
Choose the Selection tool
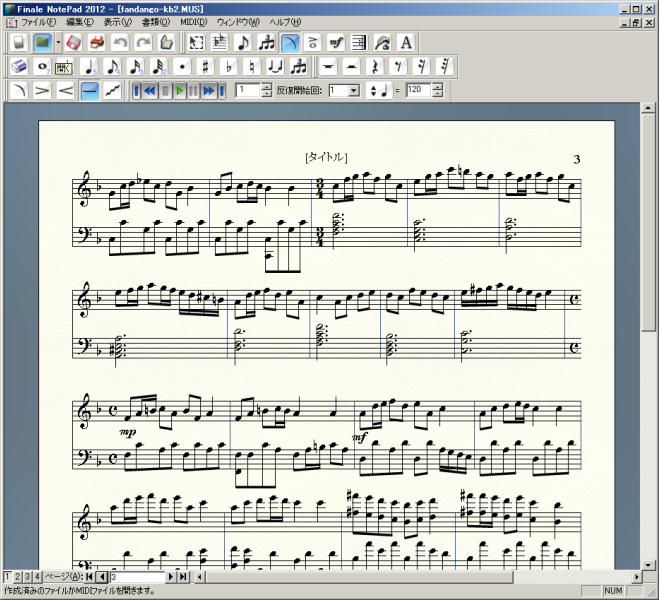(x=196, y=42)
